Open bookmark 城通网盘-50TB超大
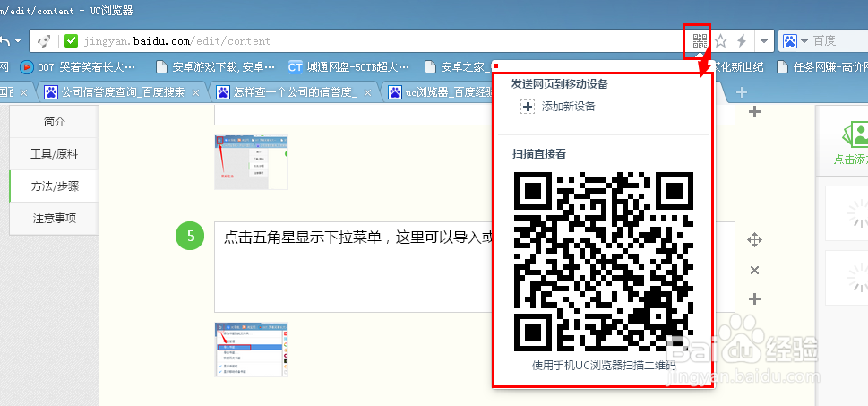The image size is (868, 406). click(348, 67)
